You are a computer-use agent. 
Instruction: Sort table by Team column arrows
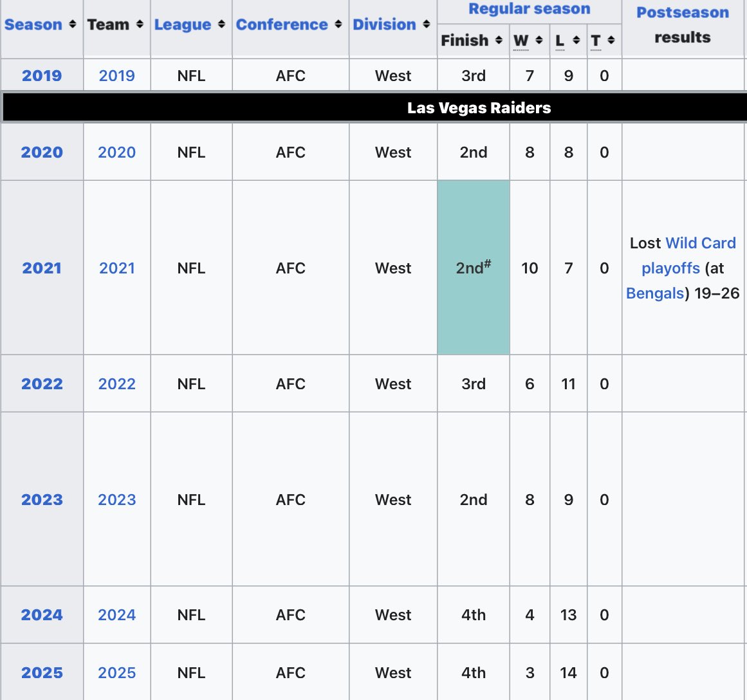coord(140,24)
